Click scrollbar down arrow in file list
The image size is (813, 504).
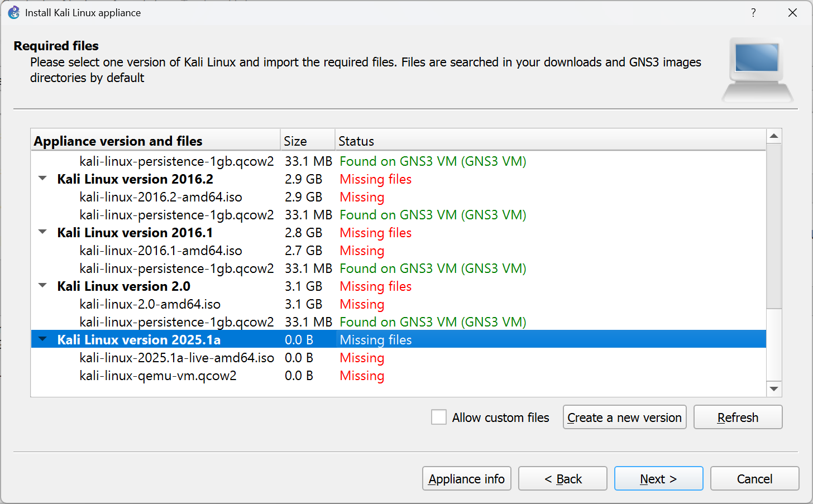coord(774,389)
